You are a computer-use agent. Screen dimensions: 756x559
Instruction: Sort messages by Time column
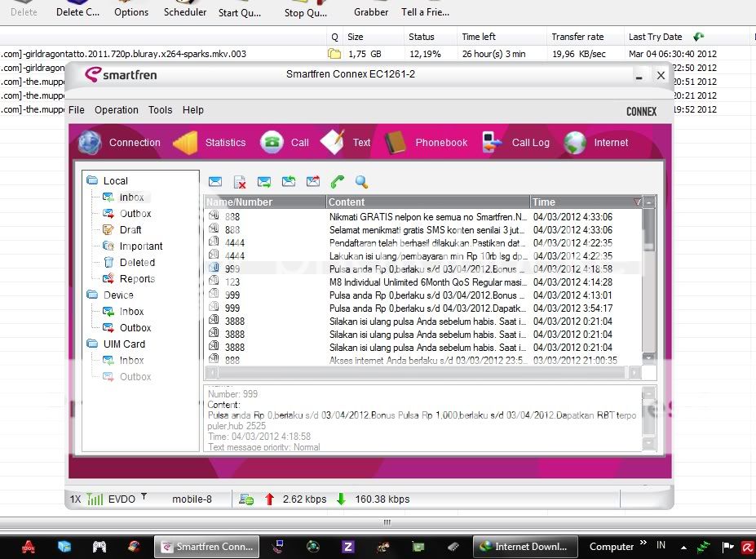[x=586, y=202]
